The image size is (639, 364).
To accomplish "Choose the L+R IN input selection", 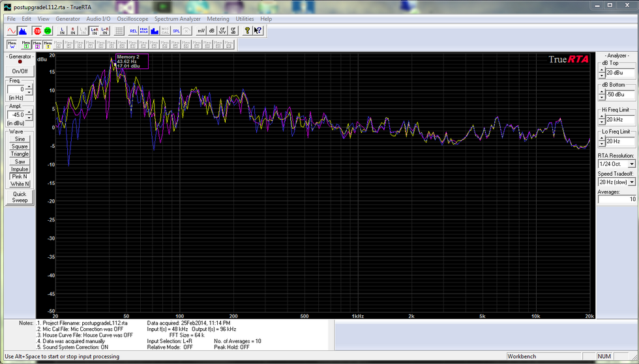I will tap(95, 31).
